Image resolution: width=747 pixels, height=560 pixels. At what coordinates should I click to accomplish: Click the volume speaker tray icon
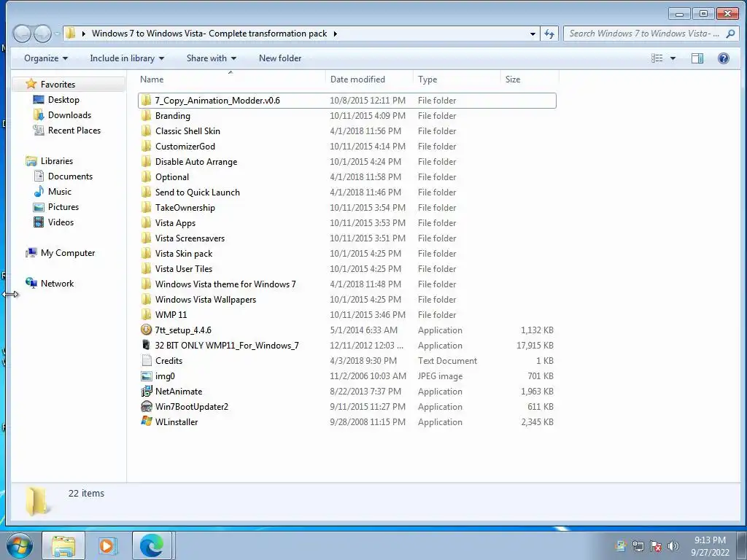(673, 546)
